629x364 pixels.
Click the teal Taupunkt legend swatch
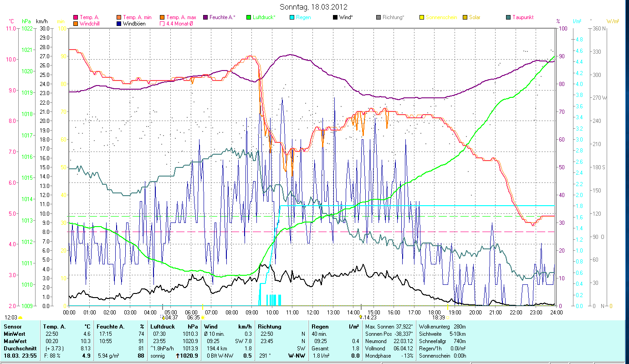508,17
